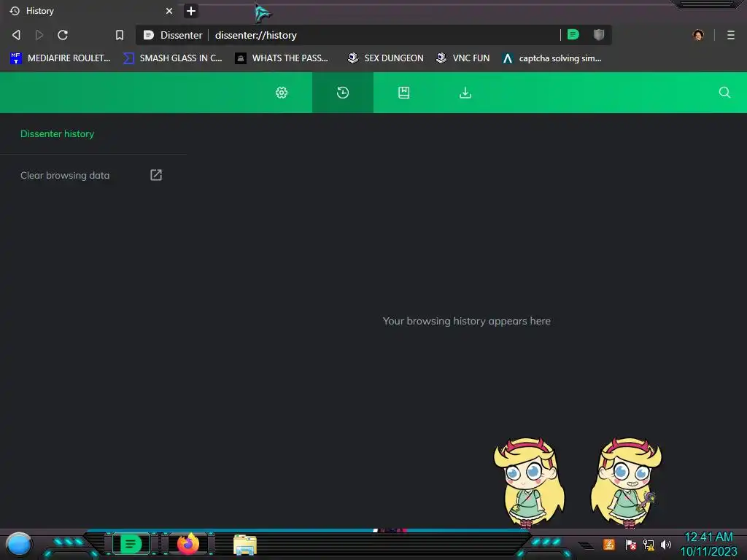Select the history clock tab icon
This screenshot has height=560, width=747.
(343, 93)
